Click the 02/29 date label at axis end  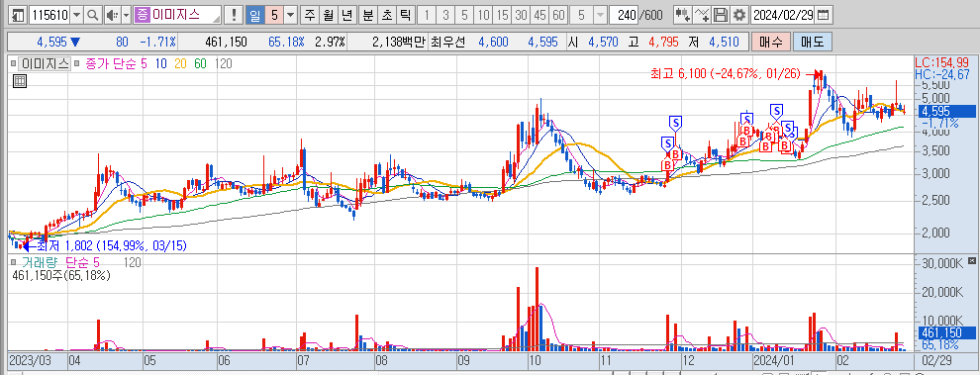coord(935,361)
